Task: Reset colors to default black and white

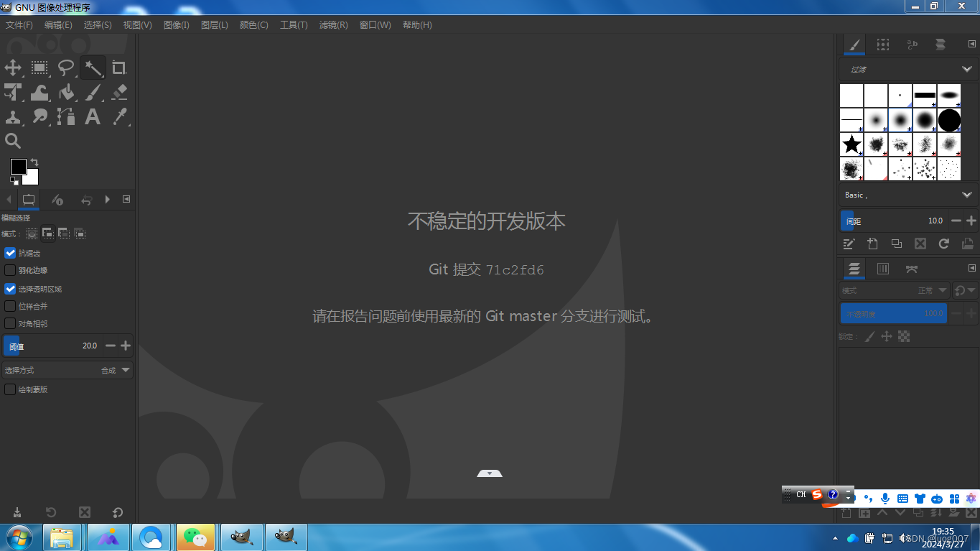Action: (x=14, y=180)
